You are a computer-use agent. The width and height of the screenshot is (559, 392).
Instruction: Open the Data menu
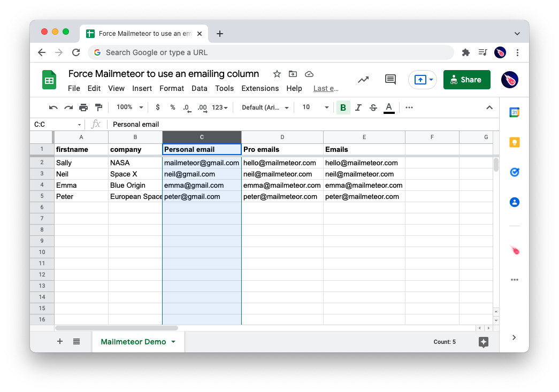(200, 88)
